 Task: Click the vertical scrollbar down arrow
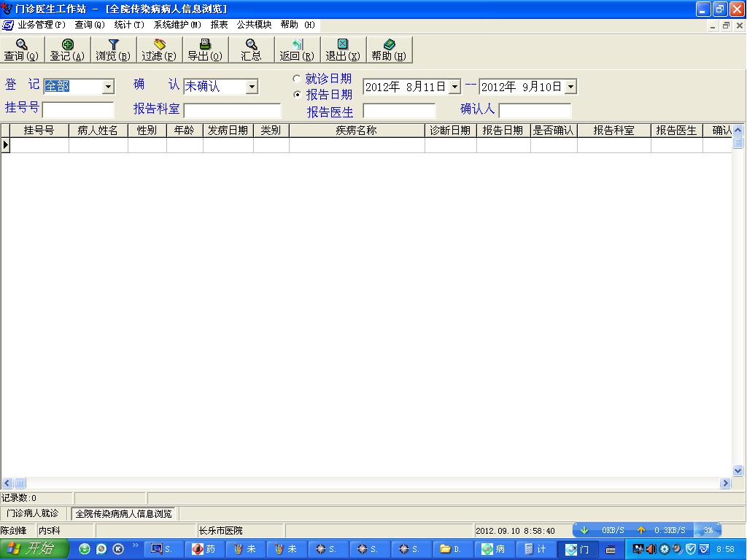[738, 471]
